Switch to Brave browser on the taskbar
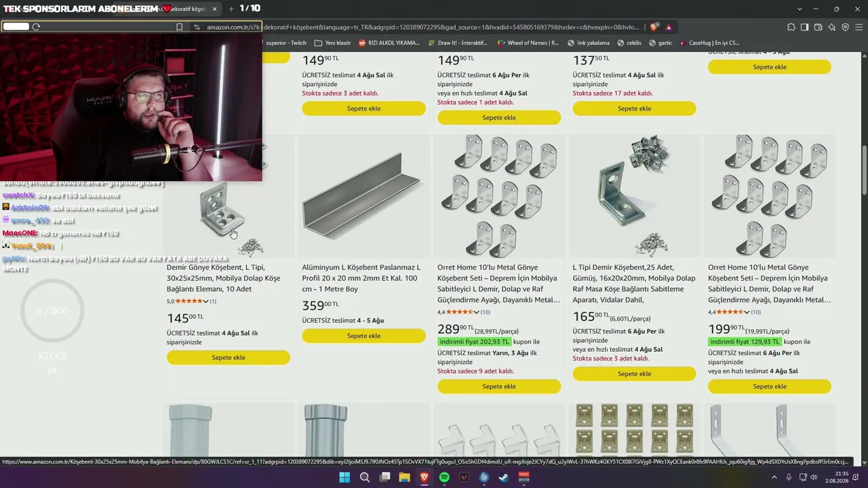This screenshot has width=868, height=488. click(x=425, y=477)
